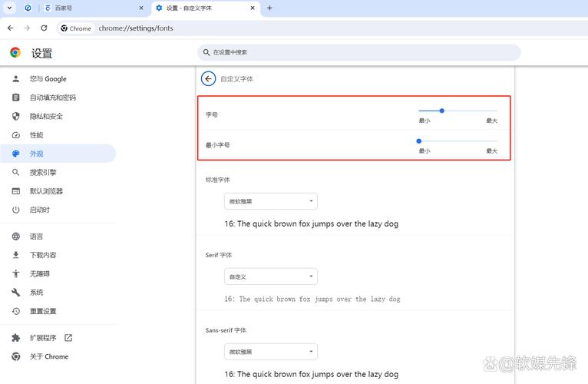Reload the page with the refresh icon

coord(44,28)
